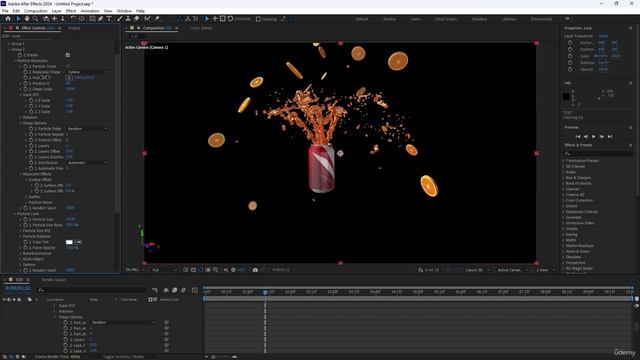Screen dimensions: 640x360
Task: Click the Home icon in the toolbar
Action: pyautogui.click(x=8, y=19)
